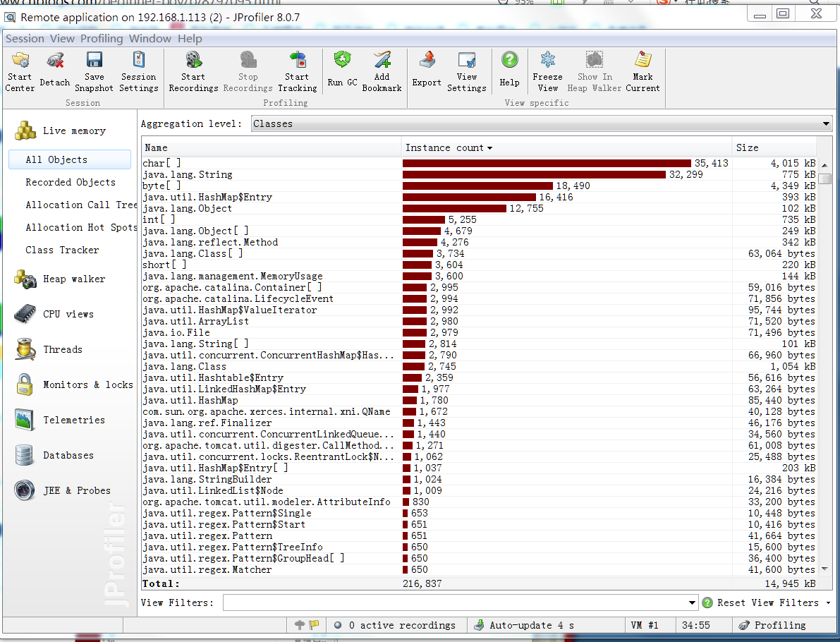Open Session Settings
This screenshot has width=840, height=642.
pyautogui.click(x=139, y=71)
